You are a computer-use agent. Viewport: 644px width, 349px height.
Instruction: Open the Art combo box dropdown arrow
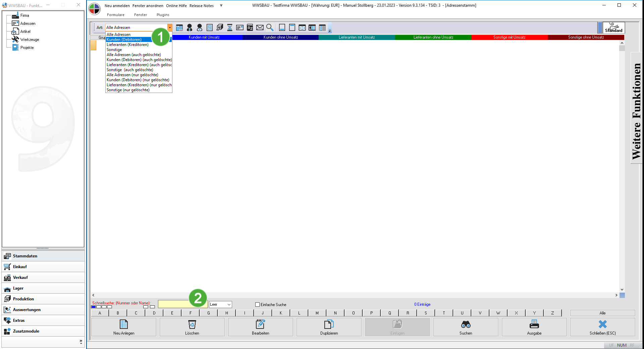(x=170, y=28)
